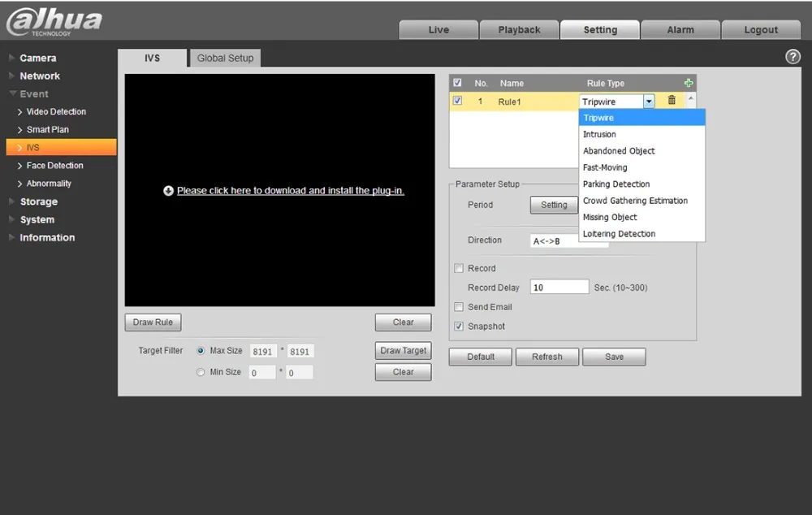
Task: Choose Loitering Detection rule type
Action: [641, 234]
